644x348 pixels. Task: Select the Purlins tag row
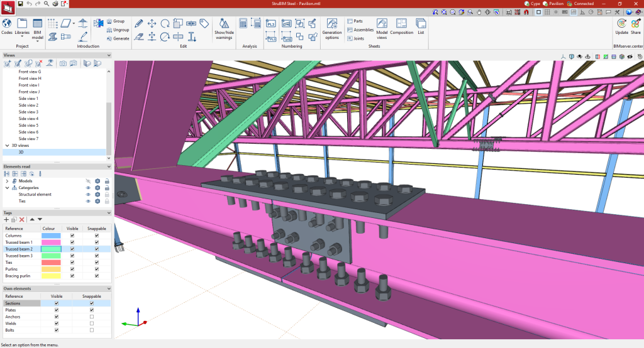13,269
